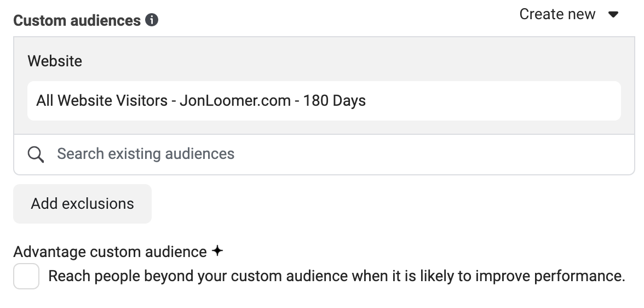
Task: Click the magnifying glass search icon
Action: coord(36,155)
